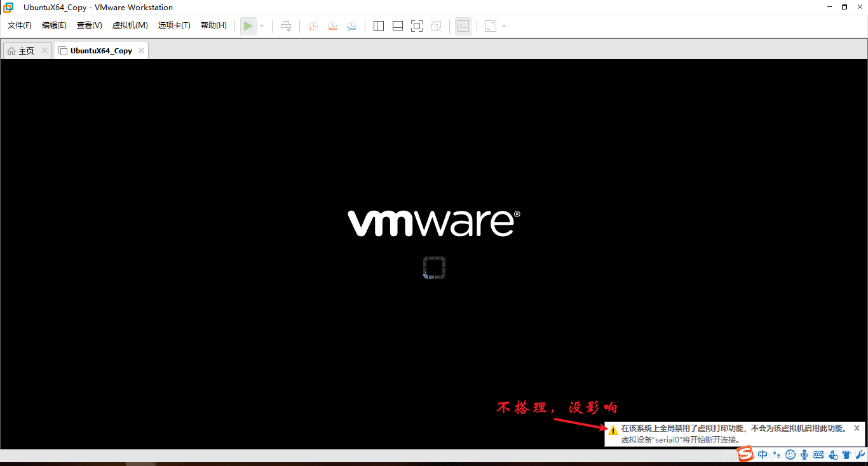The height and width of the screenshot is (466, 868).
Task: Click the Sogou microphone voice input
Action: click(804, 455)
